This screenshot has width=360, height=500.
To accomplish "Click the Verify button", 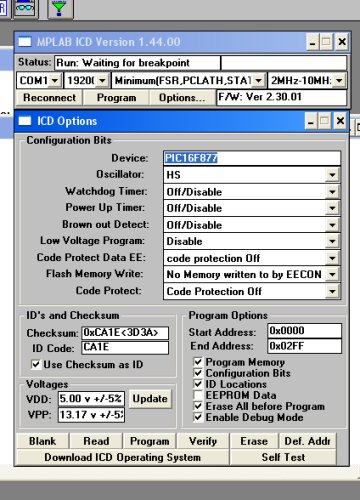I will pyautogui.click(x=203, y=441).
